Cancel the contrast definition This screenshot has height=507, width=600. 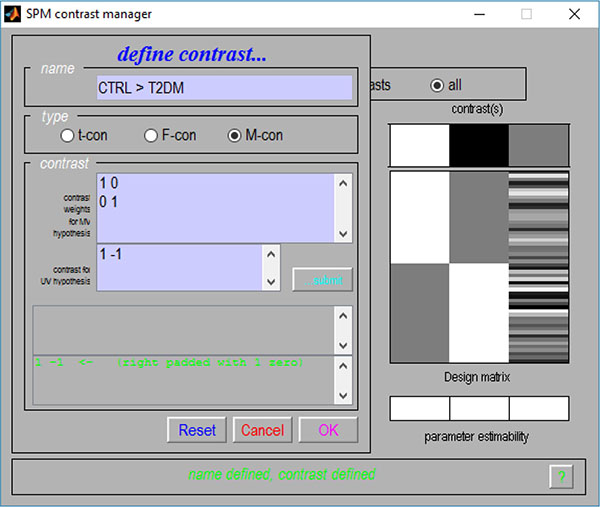coord(262,430)
